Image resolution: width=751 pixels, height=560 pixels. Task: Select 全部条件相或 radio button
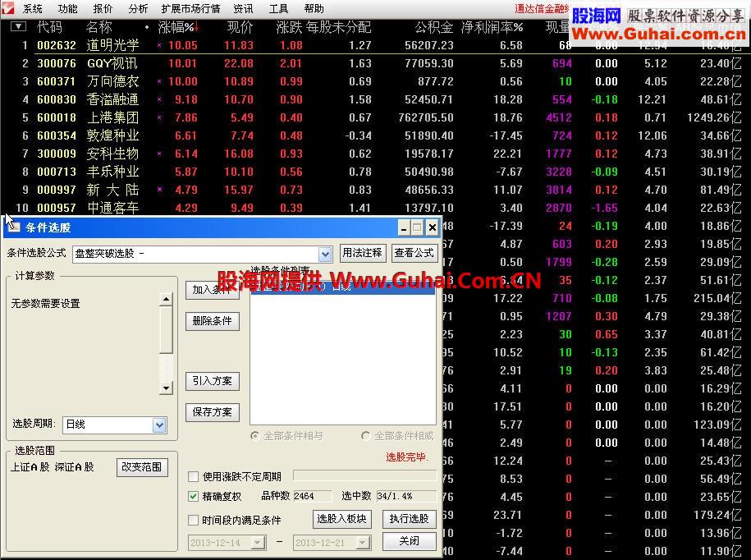click(366, 436)
